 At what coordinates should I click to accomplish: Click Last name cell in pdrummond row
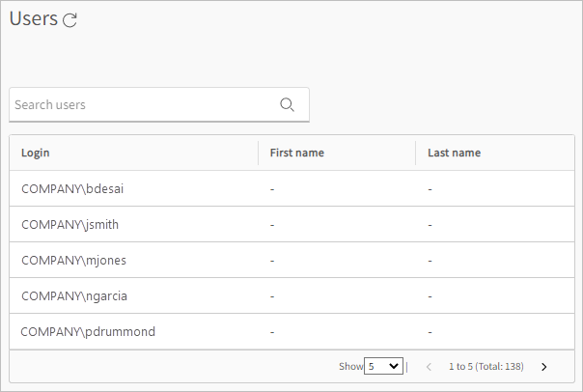pos(430,331)
